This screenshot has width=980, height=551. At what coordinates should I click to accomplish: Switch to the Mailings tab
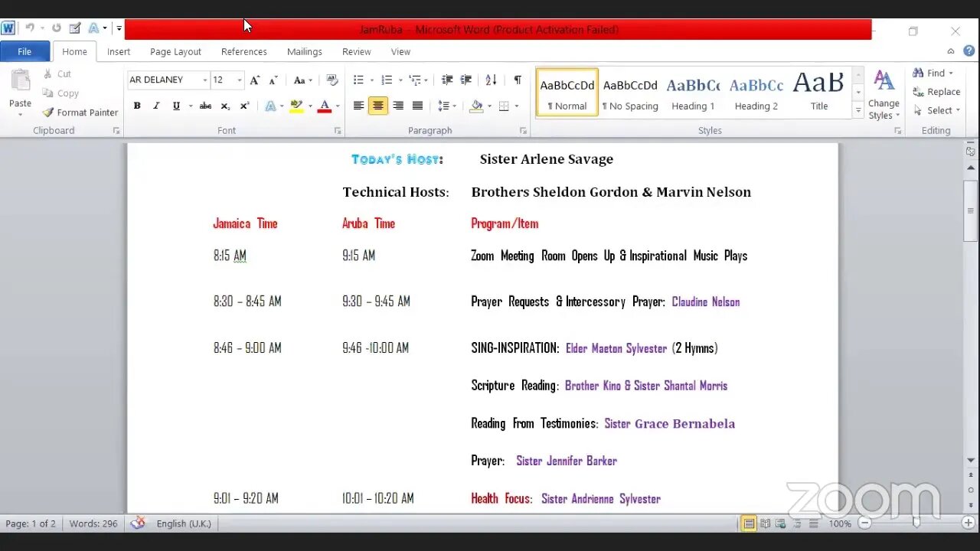pyautogui.click(x=305, y=51)
